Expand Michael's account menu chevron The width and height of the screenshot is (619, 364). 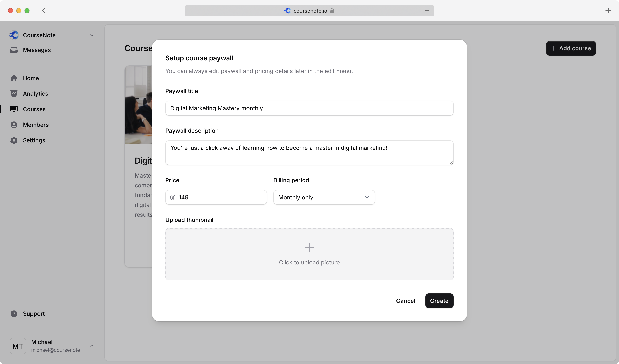92,346
